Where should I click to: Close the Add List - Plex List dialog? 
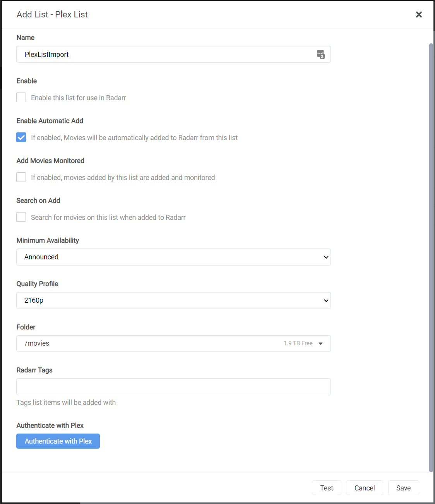419,14
